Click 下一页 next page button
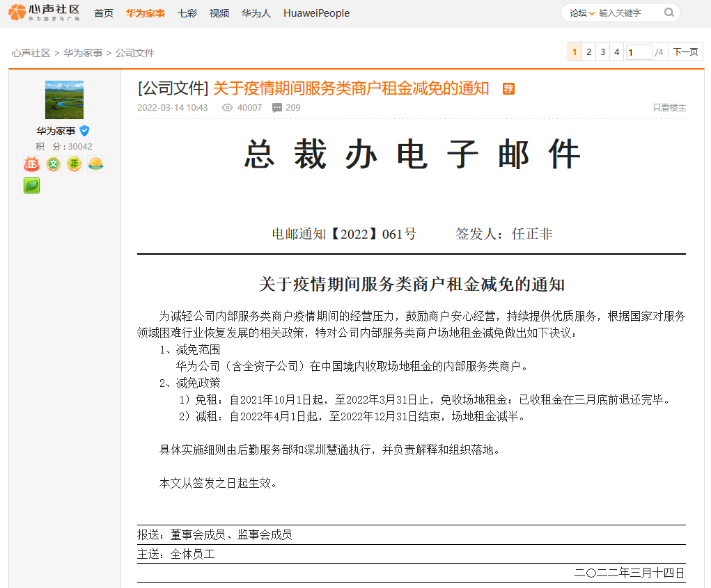Image resolution: width=711 pixels, height=588 pixels. [x=685, y=52]
